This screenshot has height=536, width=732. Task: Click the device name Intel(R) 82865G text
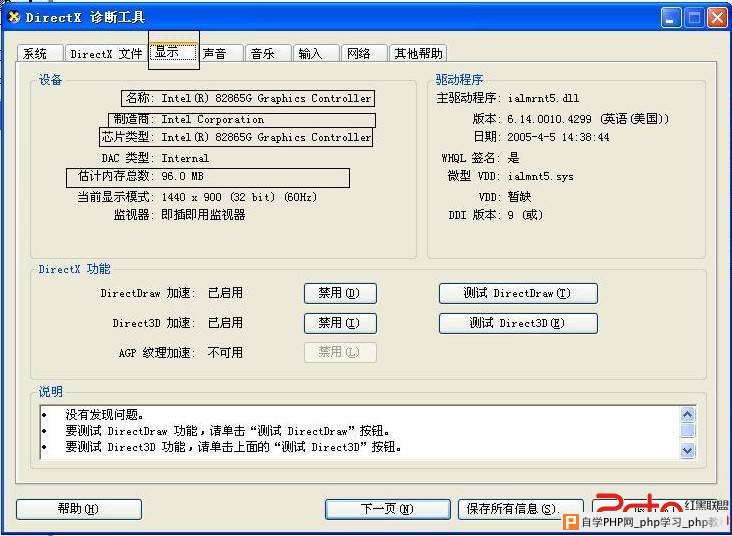[266, 99]
